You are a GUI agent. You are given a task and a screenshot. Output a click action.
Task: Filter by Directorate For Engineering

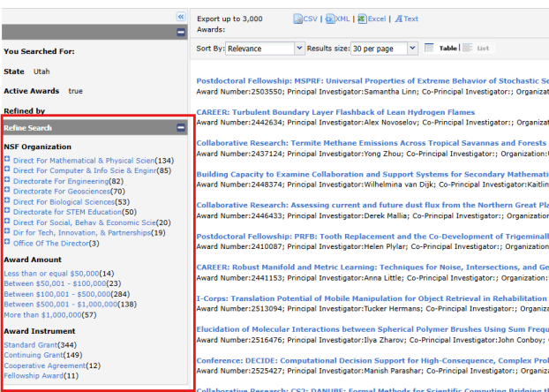point(61,181)
